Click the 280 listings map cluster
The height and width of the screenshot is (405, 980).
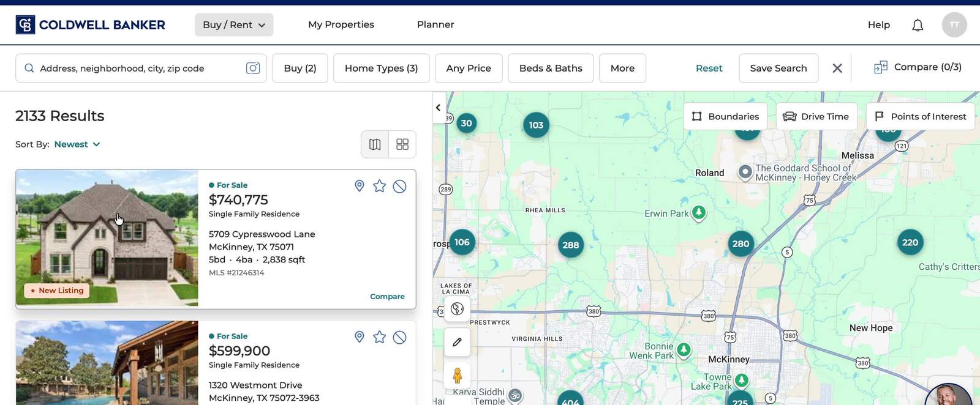pyautogui.click(x=741, y=243)
